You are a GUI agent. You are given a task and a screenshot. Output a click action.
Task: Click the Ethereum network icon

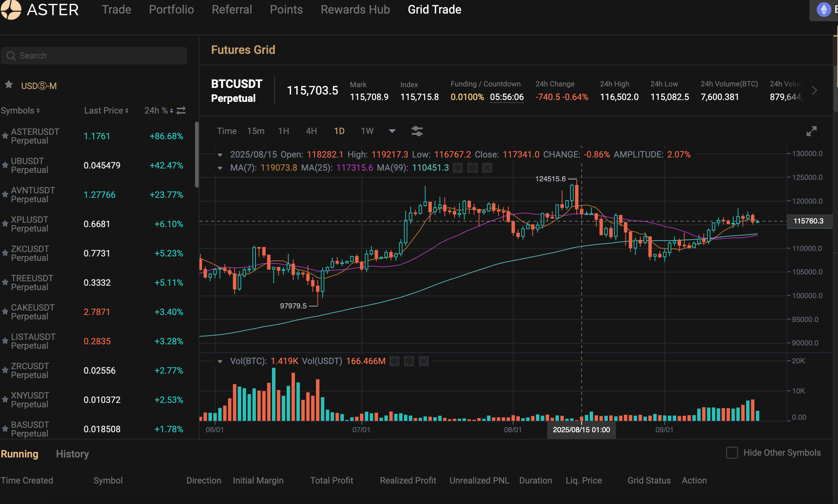pos(824,10)
